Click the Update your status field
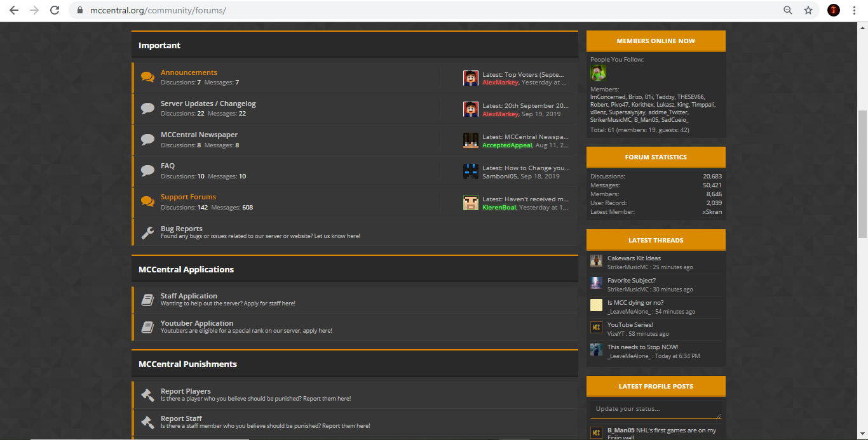Screen dimensions: 868x440 pos(656,410)
